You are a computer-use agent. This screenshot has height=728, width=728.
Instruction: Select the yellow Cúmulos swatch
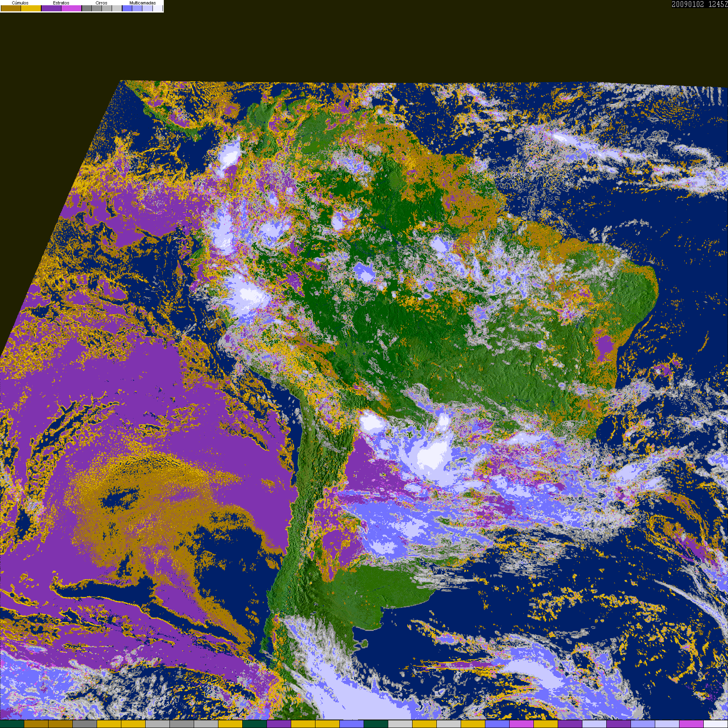coord(31,8)
